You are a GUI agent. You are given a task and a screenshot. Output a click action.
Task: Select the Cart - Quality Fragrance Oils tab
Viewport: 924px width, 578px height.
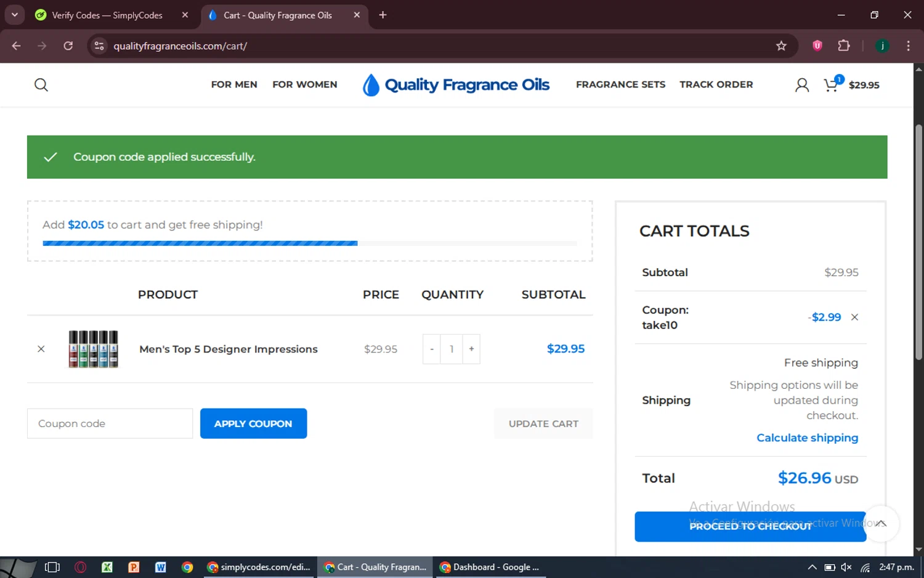click(x=277, y=15)
